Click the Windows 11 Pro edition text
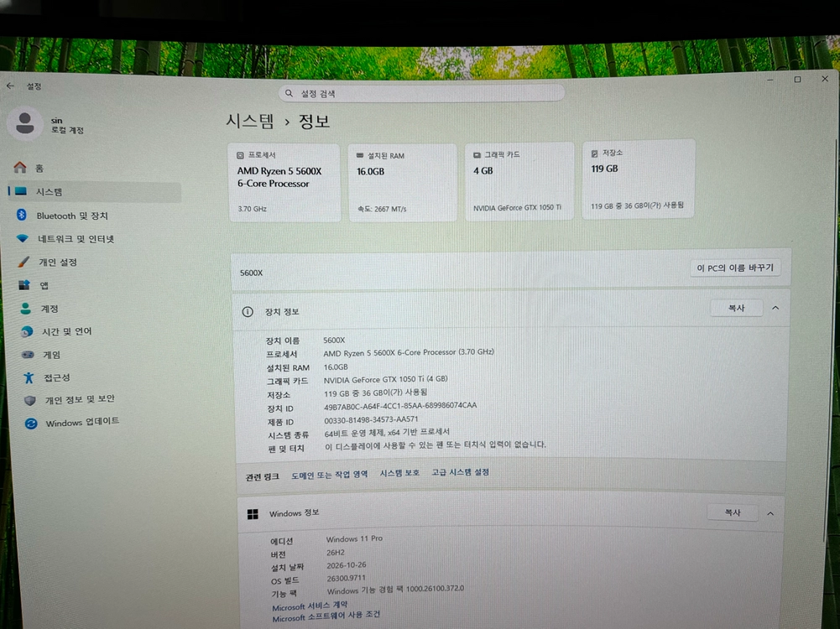Screen dimensions: 840x629 pyautogui.click(x=354, y=539)
